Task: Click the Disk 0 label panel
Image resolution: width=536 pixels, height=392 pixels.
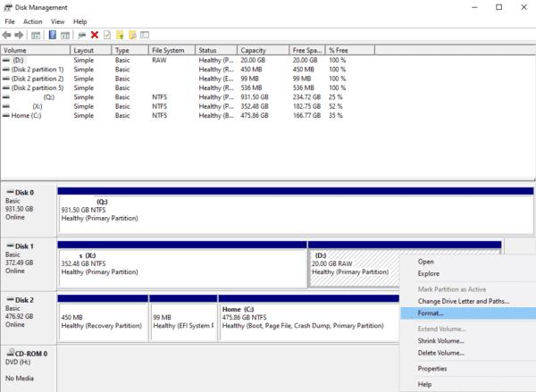Action: coord(29,211)
